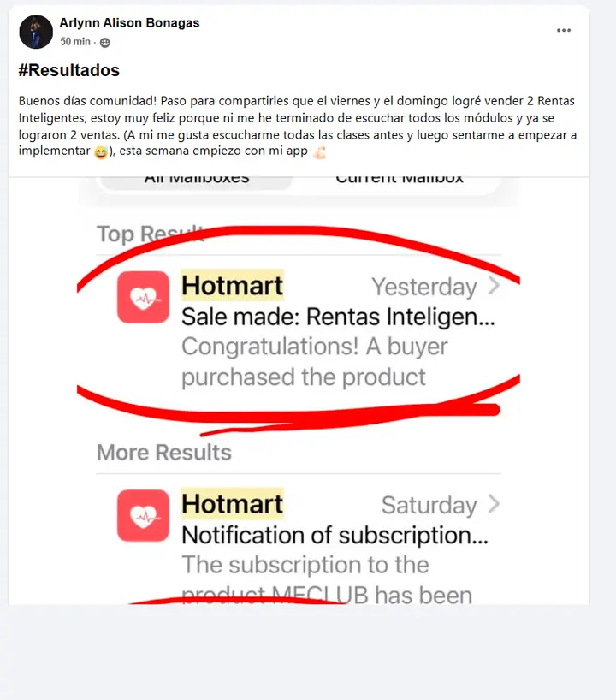
Task: Select the All Mailboxes segment
Action: [197, 181]
